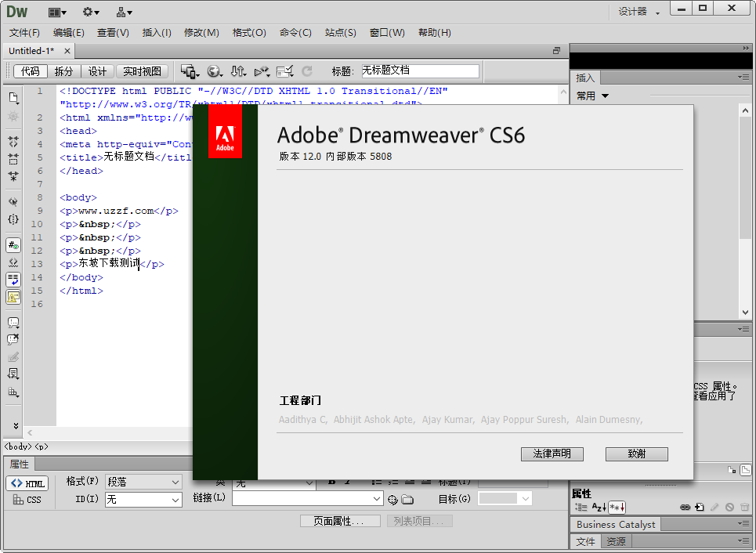Screen dimensions: 756x553
Task: Click Balance braces icon
Action: click(x=13, y=219)
